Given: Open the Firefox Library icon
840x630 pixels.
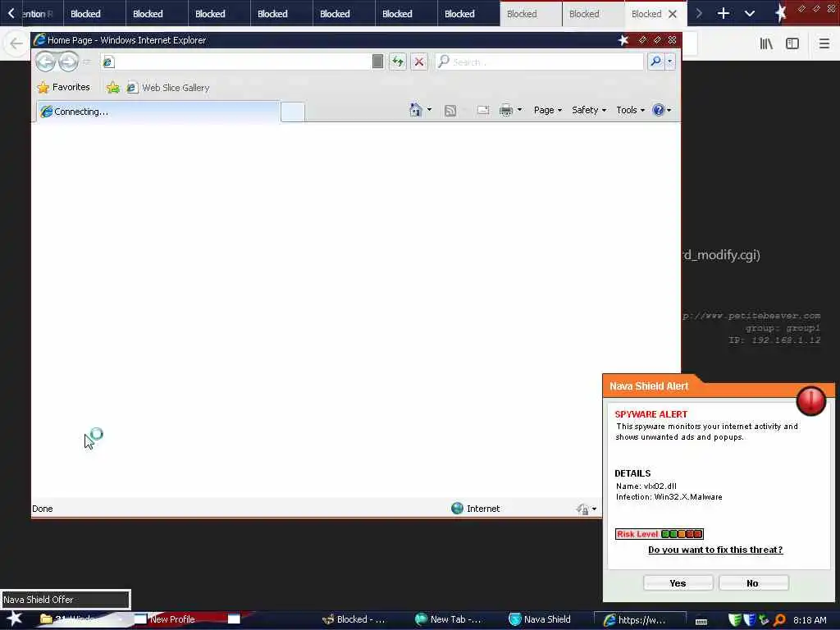Looking at the screenshot, I should [x=766, y=44].
